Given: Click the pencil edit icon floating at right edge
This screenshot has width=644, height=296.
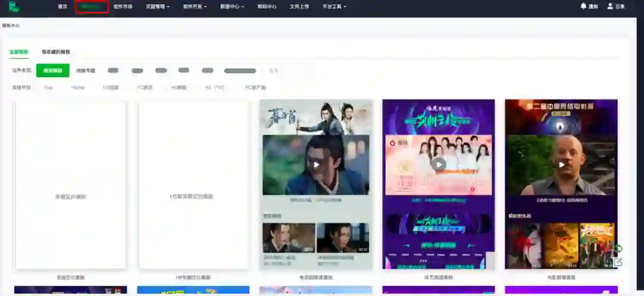Looking at the screenshot, I should (x=618, y=262).
